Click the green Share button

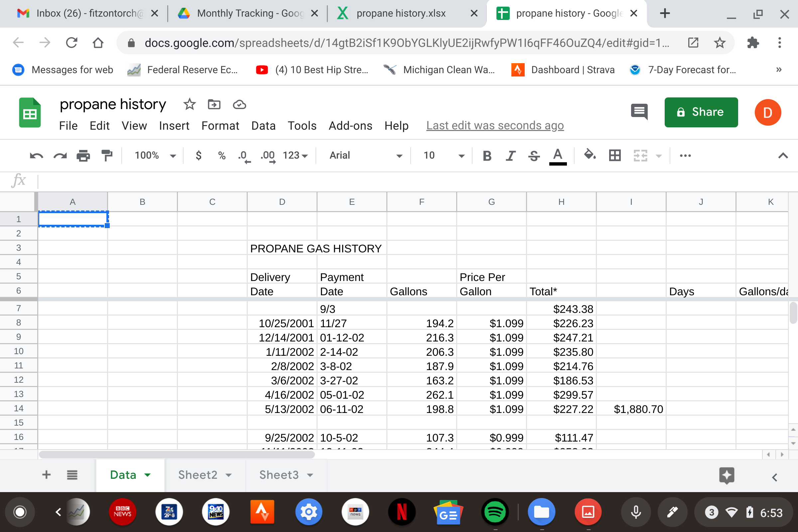701,112
